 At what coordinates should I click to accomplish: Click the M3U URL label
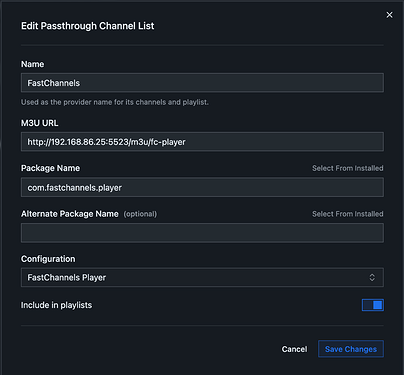40,123
